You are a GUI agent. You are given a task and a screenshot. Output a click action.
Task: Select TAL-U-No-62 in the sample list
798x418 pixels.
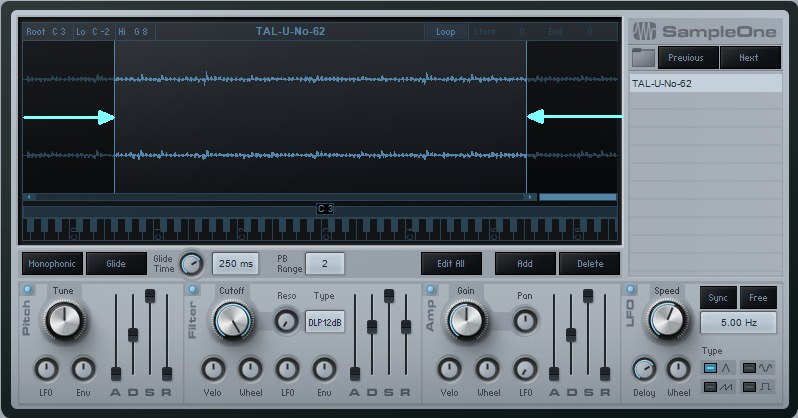(x=705, y=83)
